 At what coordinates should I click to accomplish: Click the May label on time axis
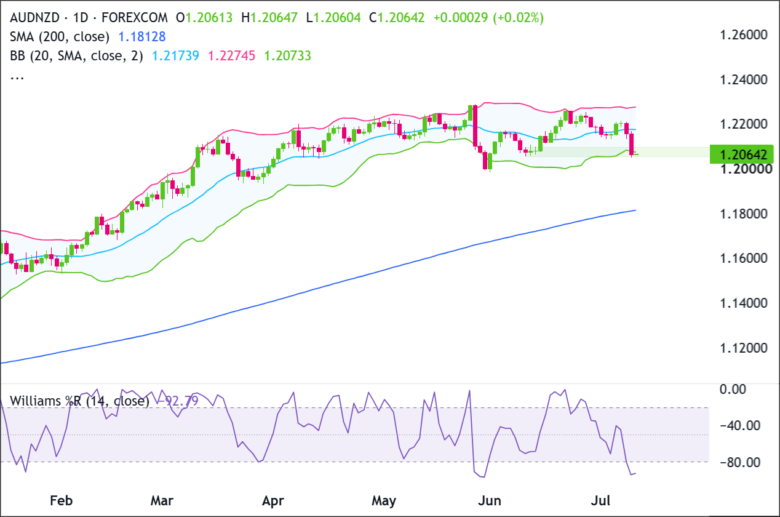point(384,501)
